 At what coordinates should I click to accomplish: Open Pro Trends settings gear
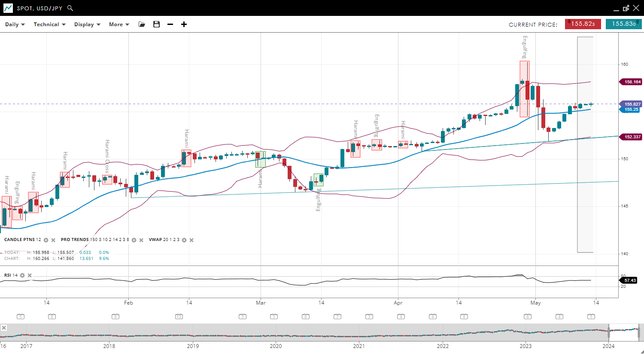pos(134,240)
